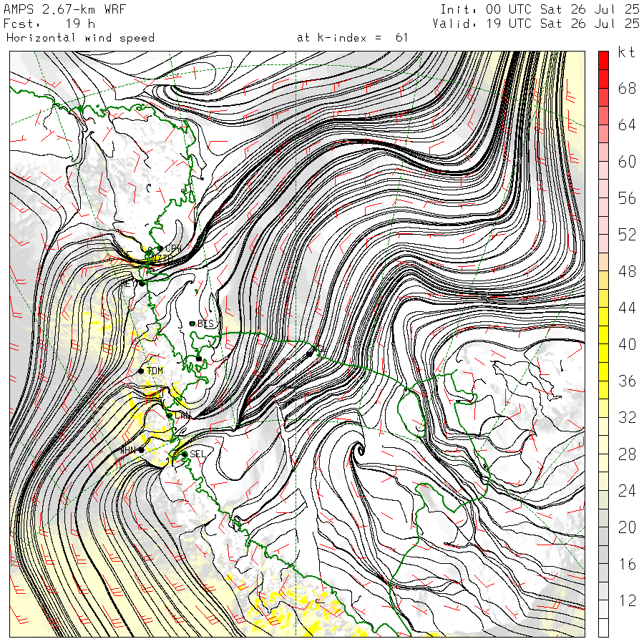Click the TDM station marker dot
Image resolution: width=644 pixels, height=644 pixels.
tap(141, 371)
